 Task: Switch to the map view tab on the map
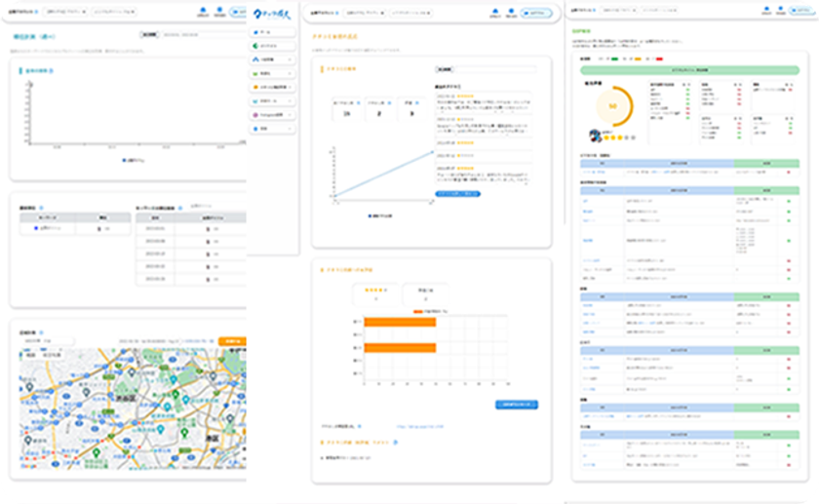[31, 355]
